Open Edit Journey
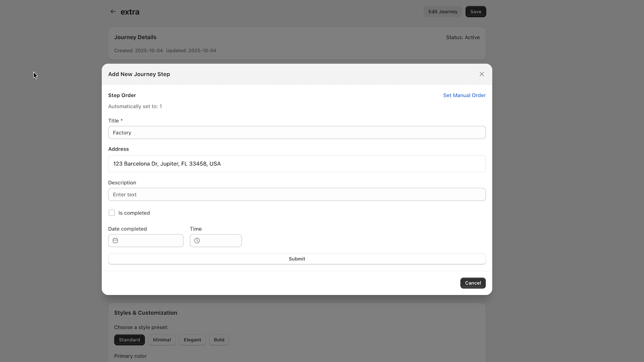644x362 pixels. click(x=443, y=12)
